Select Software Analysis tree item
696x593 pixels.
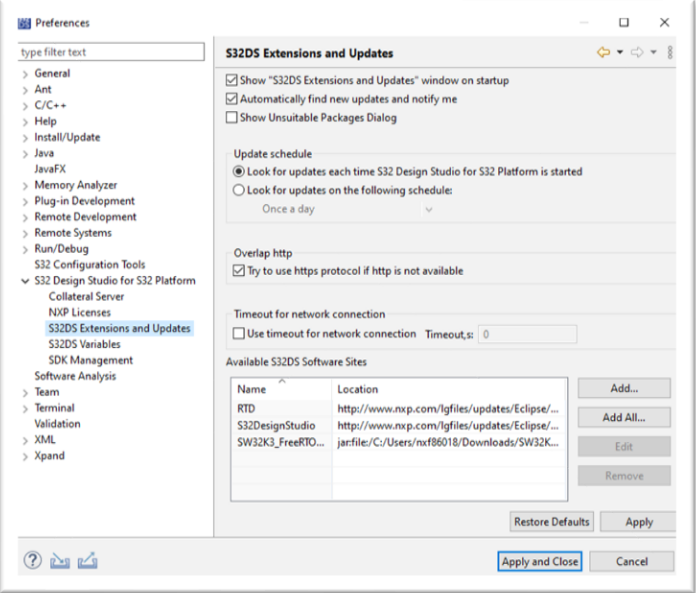(75, 376)
